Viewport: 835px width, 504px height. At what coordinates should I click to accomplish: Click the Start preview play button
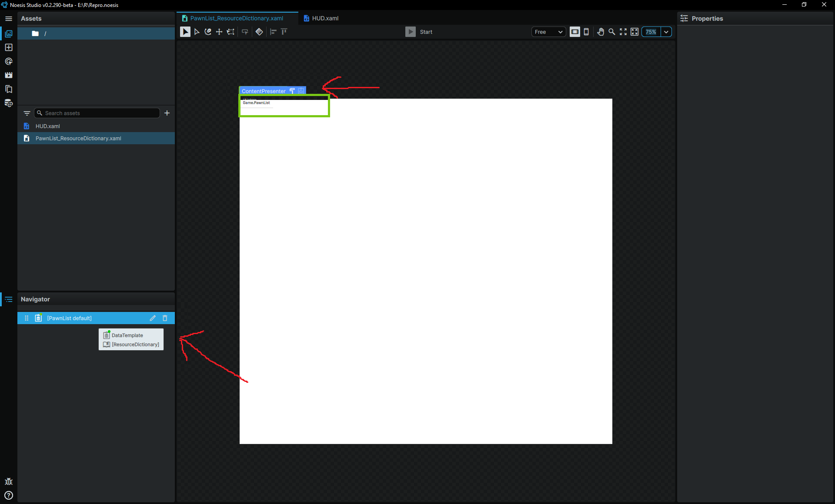click(411, 32)
